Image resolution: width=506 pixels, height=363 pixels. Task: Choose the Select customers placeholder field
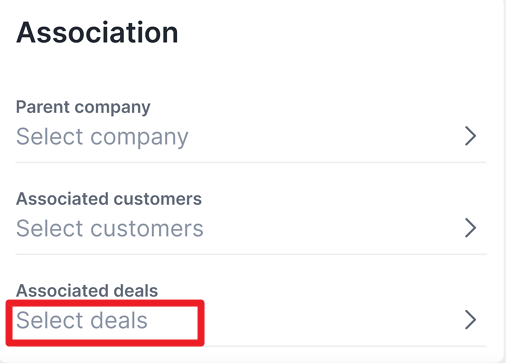coord(110,228)
